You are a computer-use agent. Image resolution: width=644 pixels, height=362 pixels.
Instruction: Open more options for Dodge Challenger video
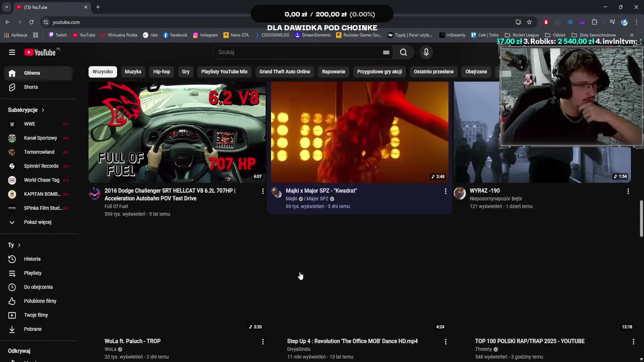(x=263, y=191)
